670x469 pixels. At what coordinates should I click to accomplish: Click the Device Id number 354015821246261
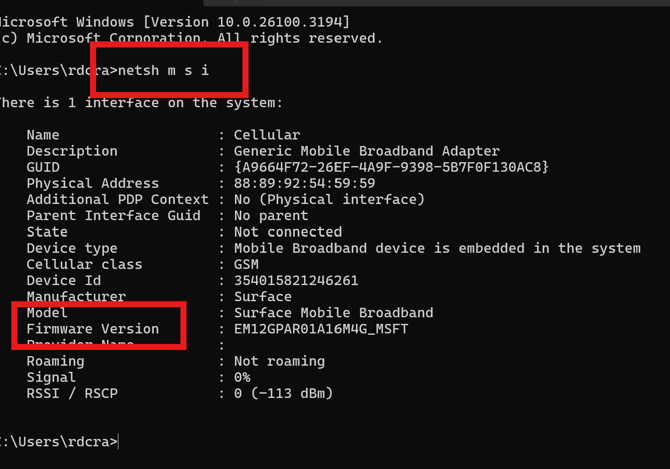(295, 280)
